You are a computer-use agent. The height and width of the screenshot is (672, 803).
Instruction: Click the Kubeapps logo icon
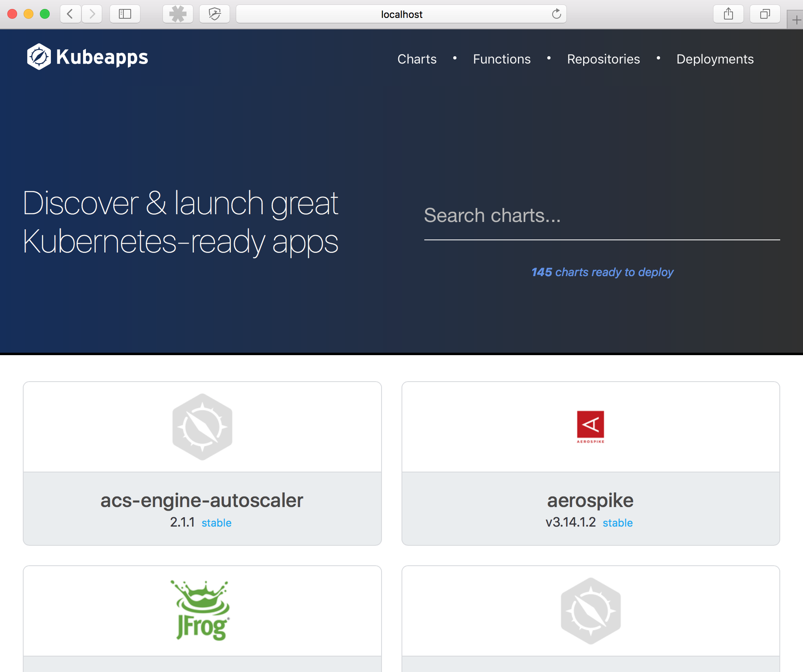(x=39, y=57)
